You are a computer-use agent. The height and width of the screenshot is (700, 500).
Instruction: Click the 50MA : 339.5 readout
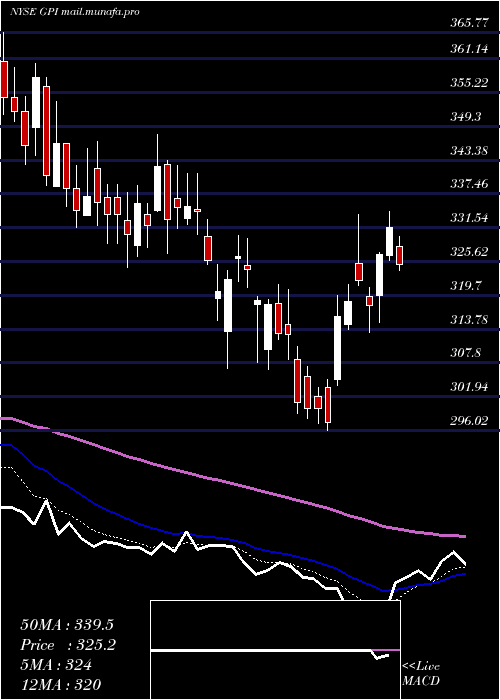pos(67,625)
